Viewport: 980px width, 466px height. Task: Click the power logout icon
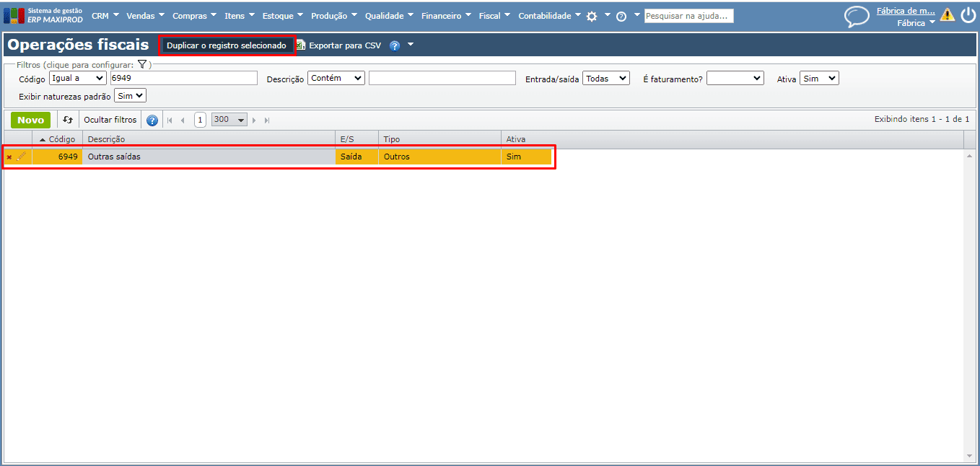[x=968, y=15]
